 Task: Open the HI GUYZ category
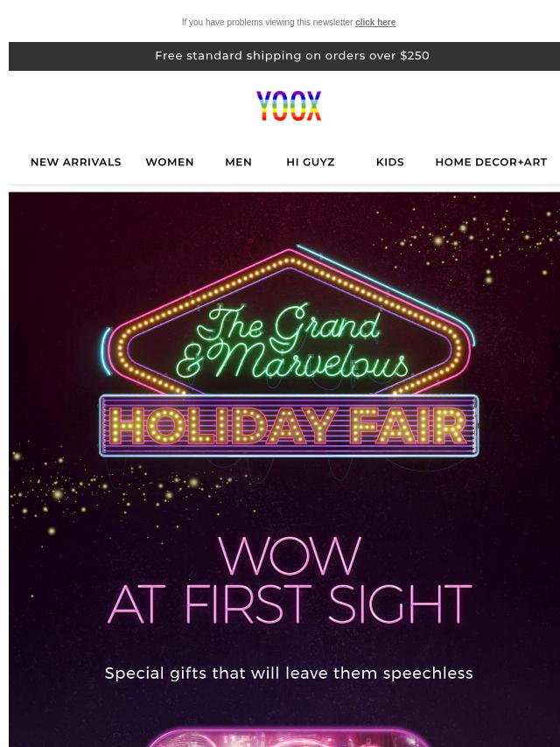pyautogui.click(x=311, y=162)
